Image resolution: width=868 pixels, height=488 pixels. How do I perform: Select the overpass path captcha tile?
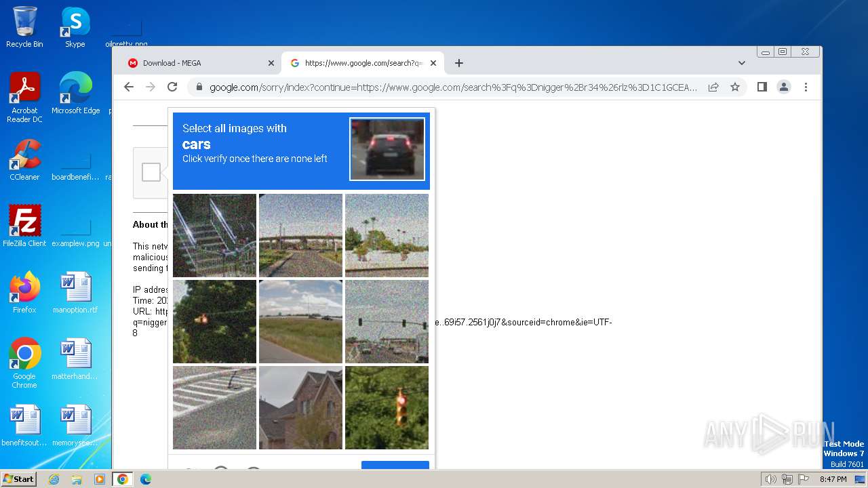coord(300,235)
